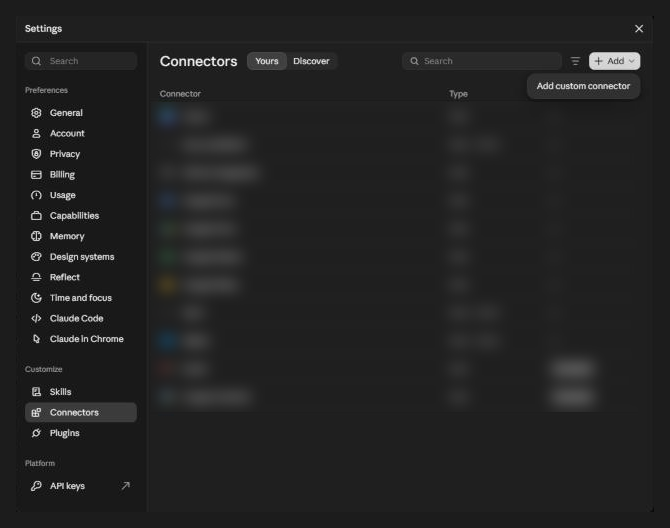Open Usage section

tap(81, 195)
